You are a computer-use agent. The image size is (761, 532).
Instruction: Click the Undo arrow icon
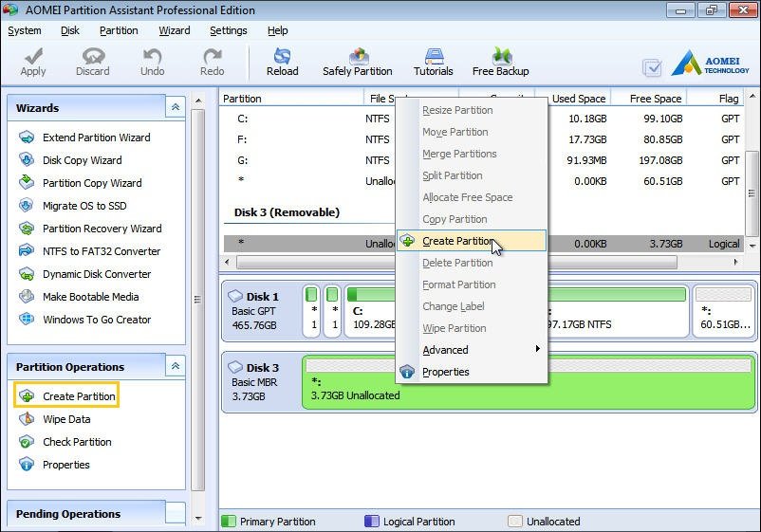pos(153,56)
